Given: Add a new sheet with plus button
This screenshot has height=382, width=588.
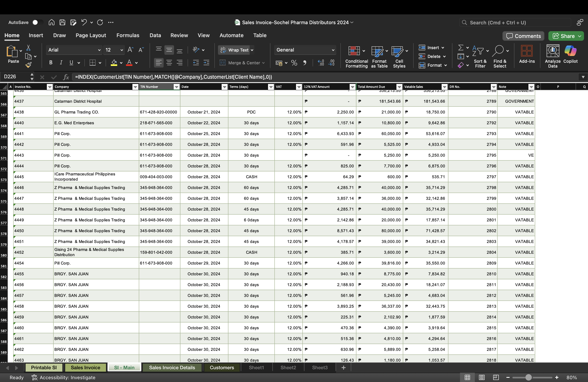Looking at the screenshot, I should coord(343,367).
